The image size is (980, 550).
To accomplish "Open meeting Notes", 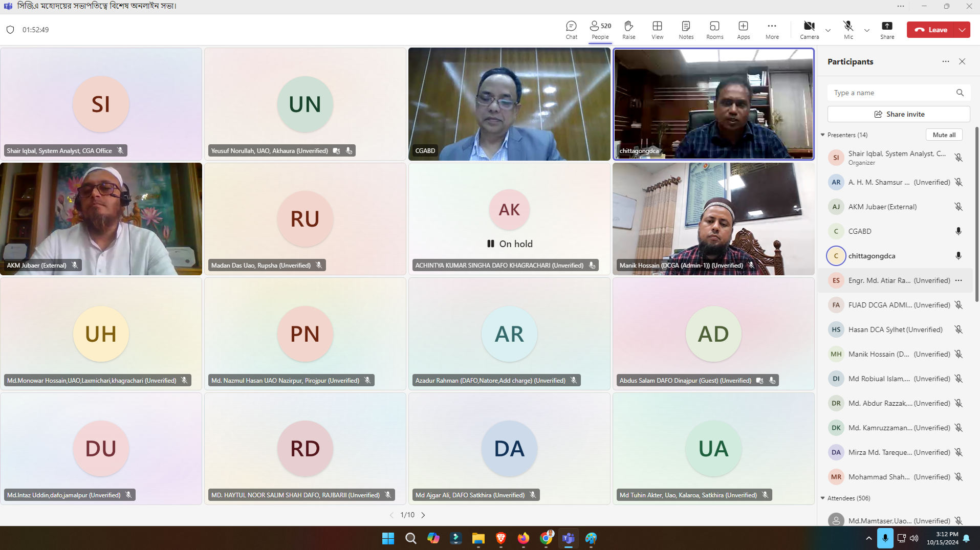I will [x=686, y=30].
